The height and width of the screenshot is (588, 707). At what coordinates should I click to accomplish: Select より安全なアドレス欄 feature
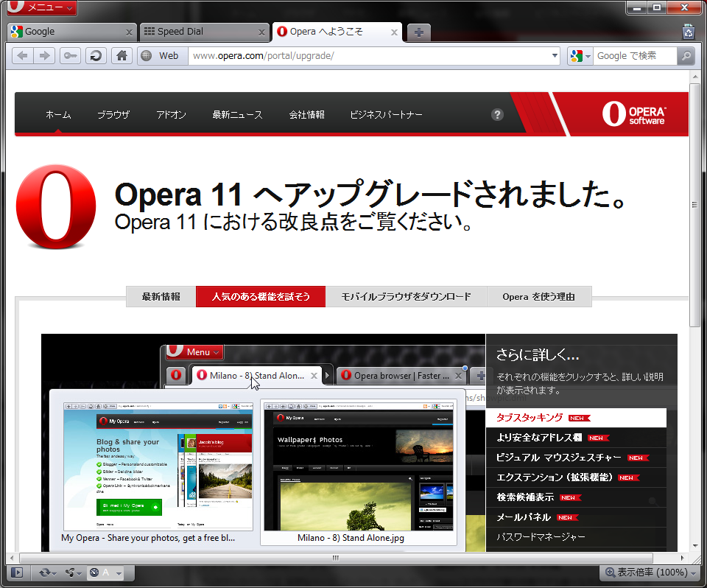pyautogui.click(x=576, y=438)
